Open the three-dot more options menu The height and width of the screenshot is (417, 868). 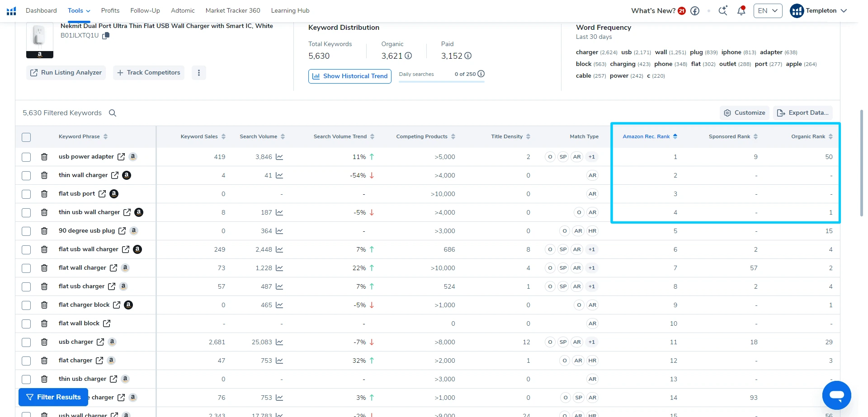tap(199, 73)
